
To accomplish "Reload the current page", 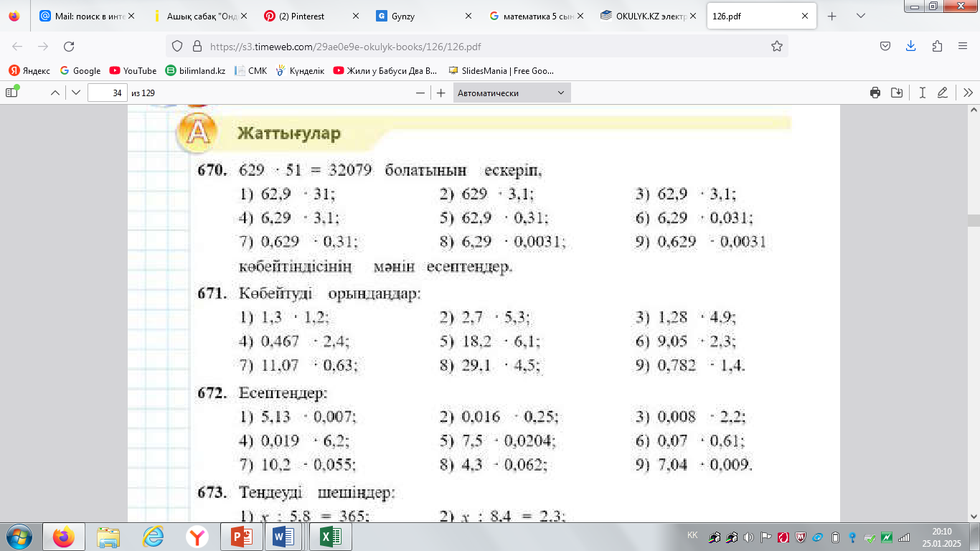I will 69,46.
